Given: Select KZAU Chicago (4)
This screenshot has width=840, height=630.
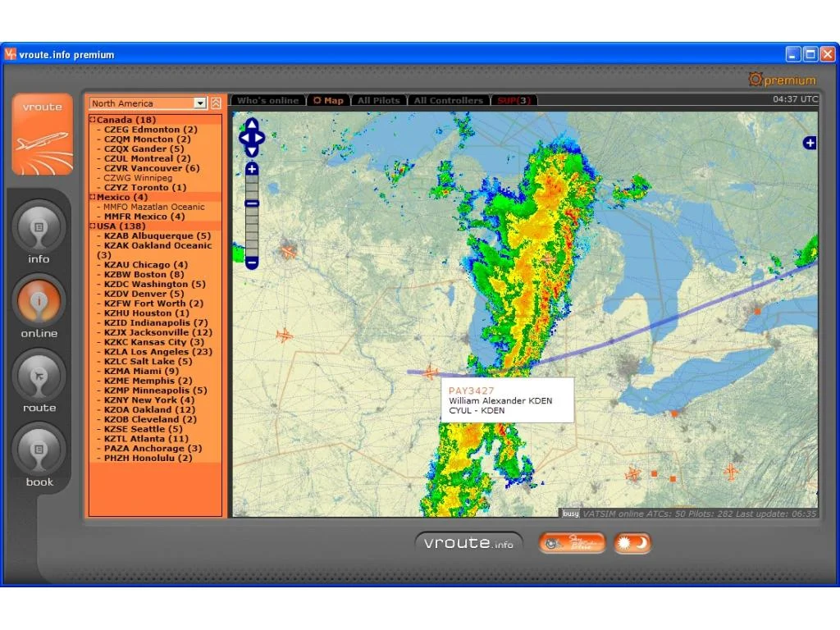Looking at the screenshot, I should pyautogui.click(x=146, y=265).
